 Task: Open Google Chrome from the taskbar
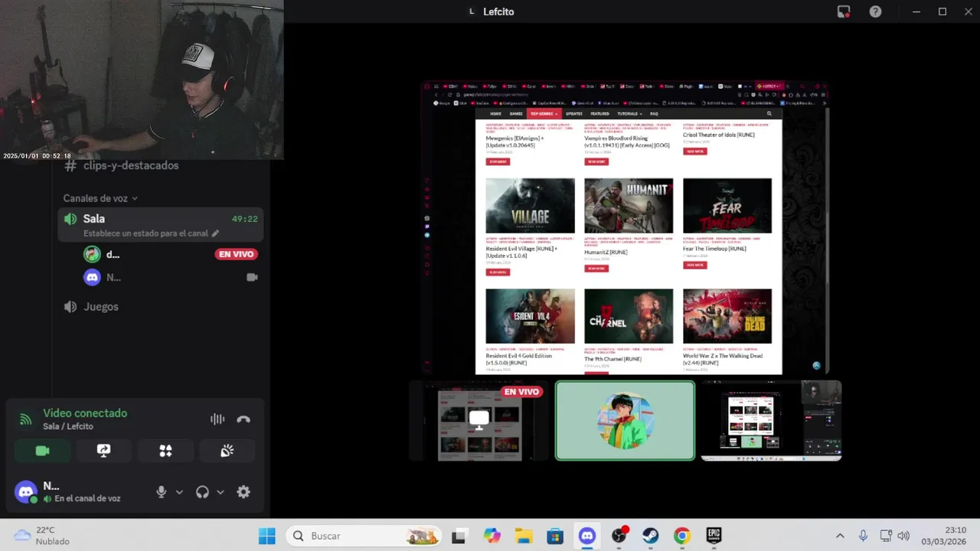pyautogui.click(x=681, y=536)
